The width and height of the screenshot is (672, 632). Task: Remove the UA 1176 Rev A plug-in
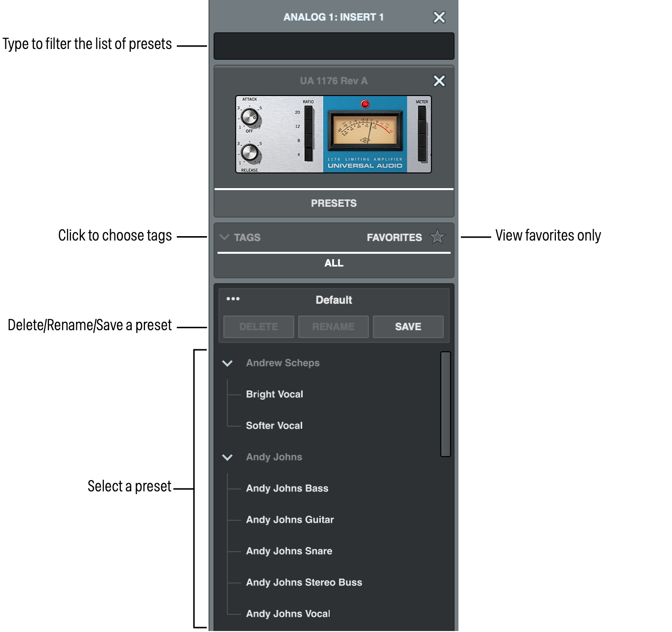(x=439, y=81)
